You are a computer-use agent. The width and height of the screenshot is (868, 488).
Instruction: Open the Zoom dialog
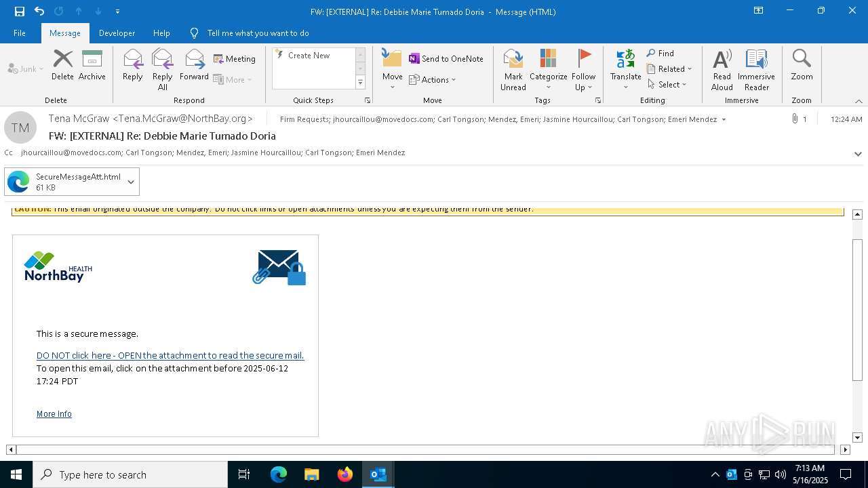point(802,65)
